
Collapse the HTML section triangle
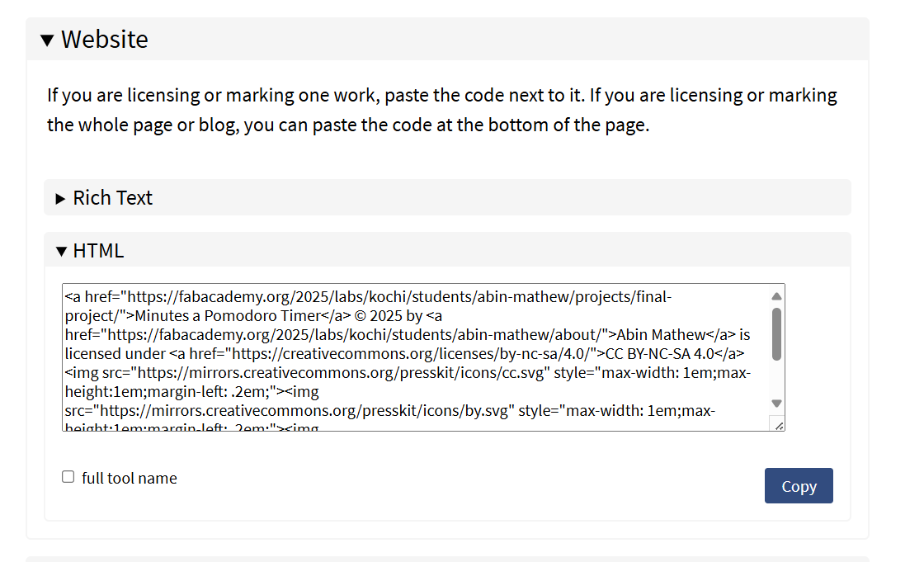[61, 251]
